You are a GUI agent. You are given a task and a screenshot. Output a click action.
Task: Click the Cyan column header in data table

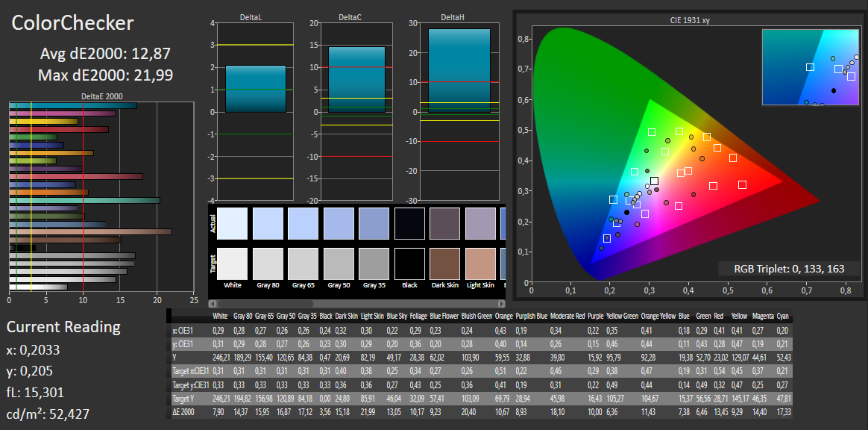tap(782, 316)
